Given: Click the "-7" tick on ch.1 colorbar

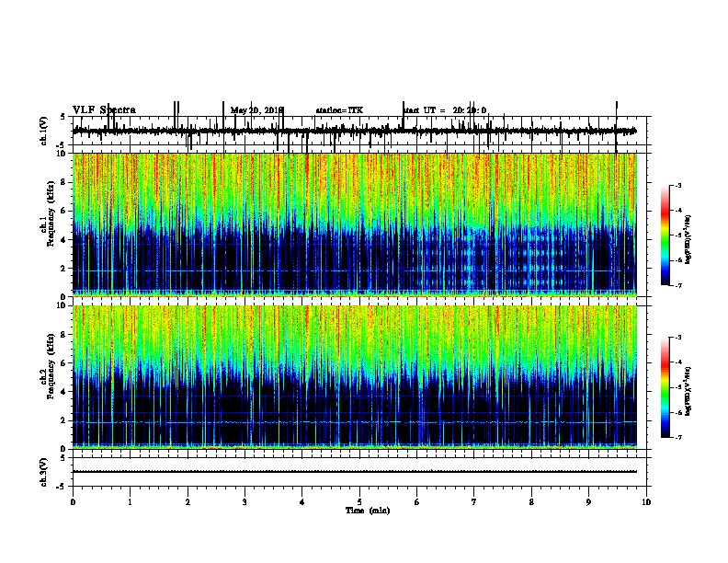Looking at the screenshot, I should click(678, 285).
